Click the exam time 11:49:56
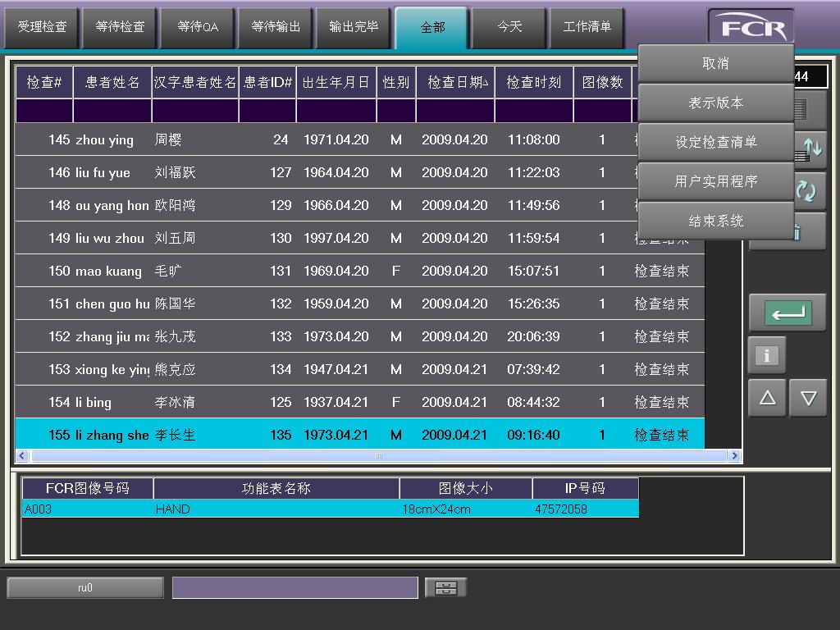This screenshot has width=840, height=630. pos(533,205)
